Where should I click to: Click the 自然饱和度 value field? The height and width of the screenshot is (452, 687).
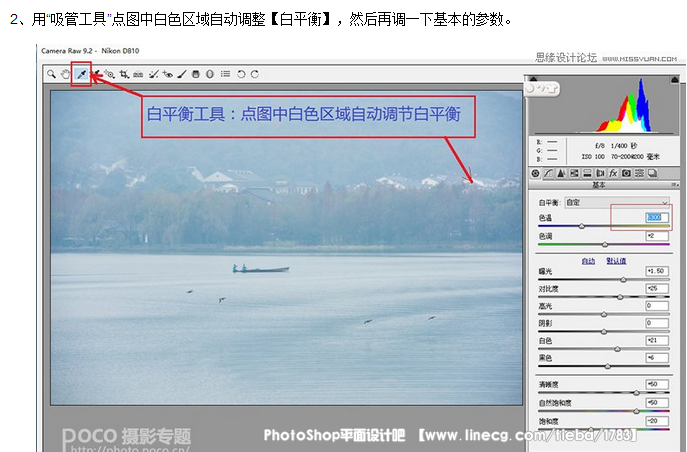657,403
